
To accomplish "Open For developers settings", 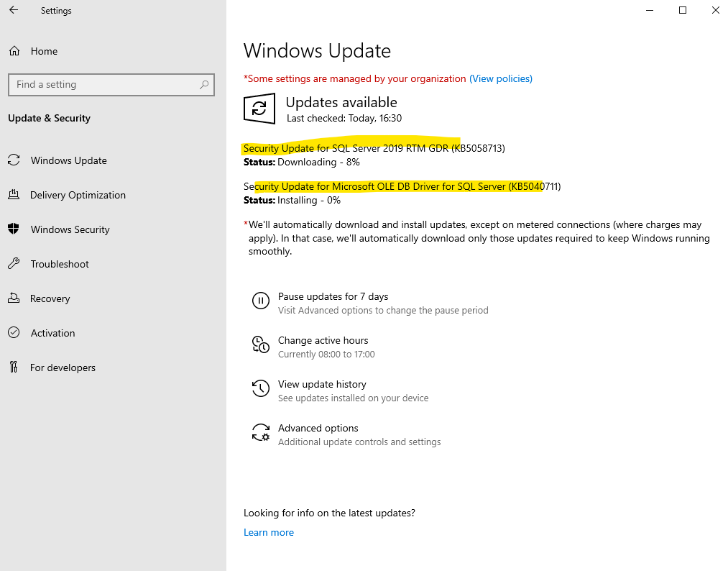I will coord(63,367).
